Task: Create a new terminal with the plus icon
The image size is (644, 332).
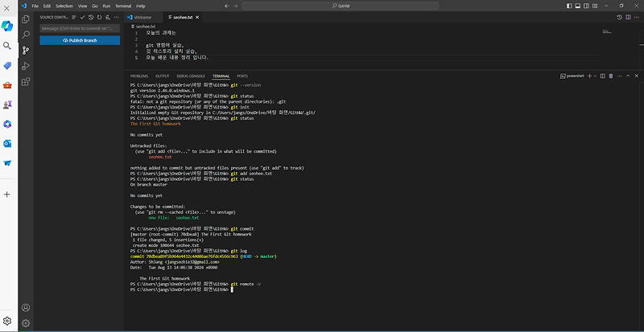Action: point(589,76)
